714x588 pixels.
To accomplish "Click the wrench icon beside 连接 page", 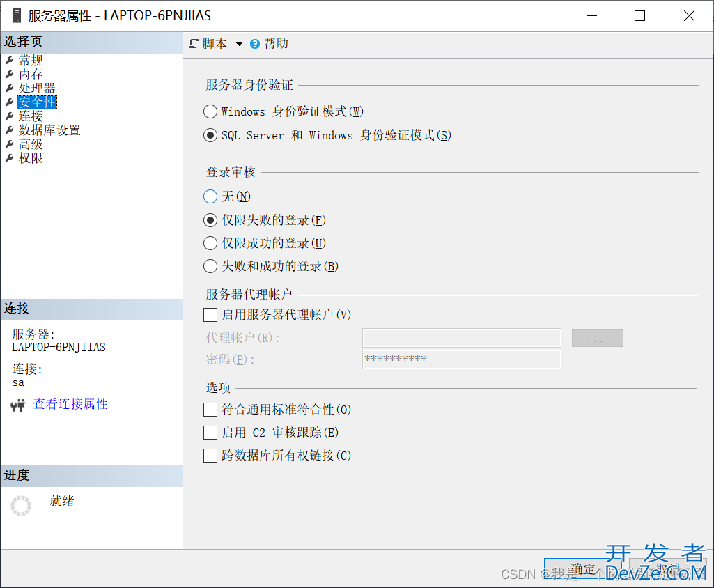I will pyautogui.click(x=10, y=116).
